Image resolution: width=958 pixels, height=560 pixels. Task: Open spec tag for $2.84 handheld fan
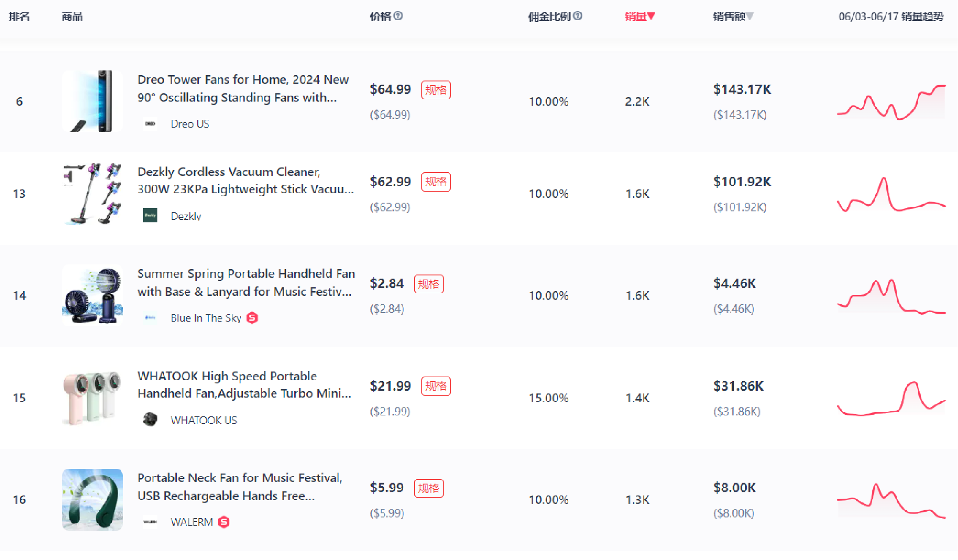pyautogui.click(x=428, y=284)
